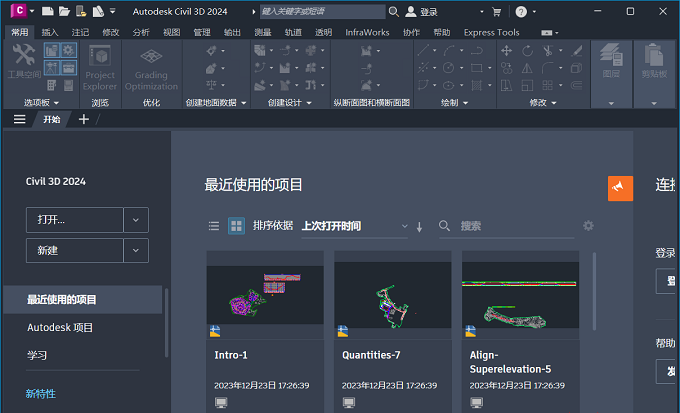Select the Mirror tool in the 修改 panel
Screen dimensions: 680x413
point(527,68)
